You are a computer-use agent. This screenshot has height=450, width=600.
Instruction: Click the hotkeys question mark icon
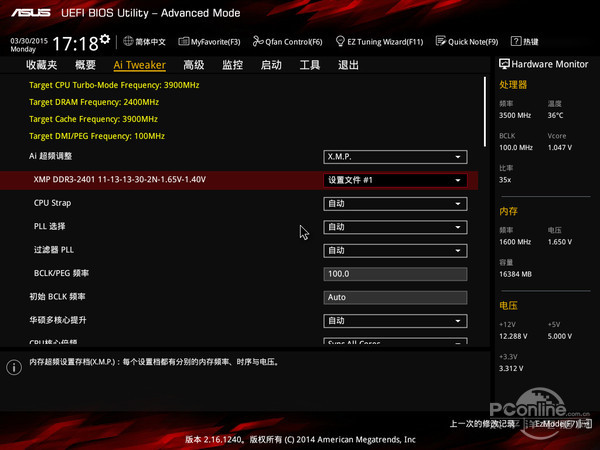point(516,41)
